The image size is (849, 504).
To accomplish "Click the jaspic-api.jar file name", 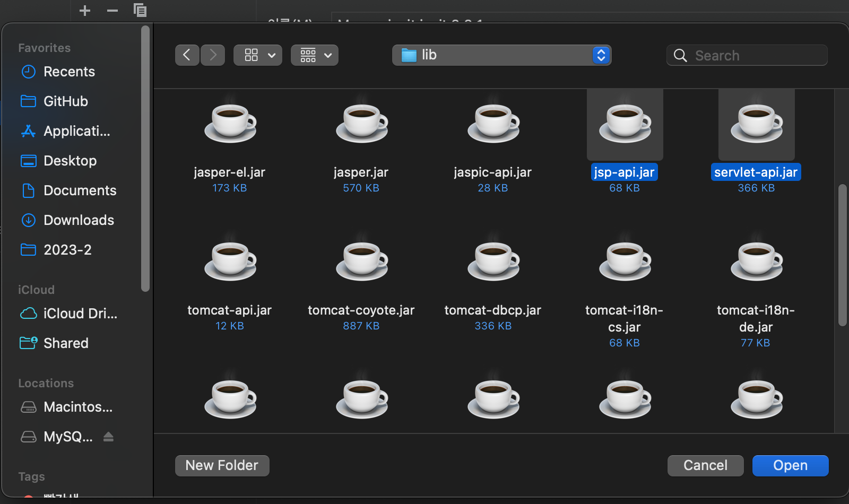I will [x=493, y=172].
